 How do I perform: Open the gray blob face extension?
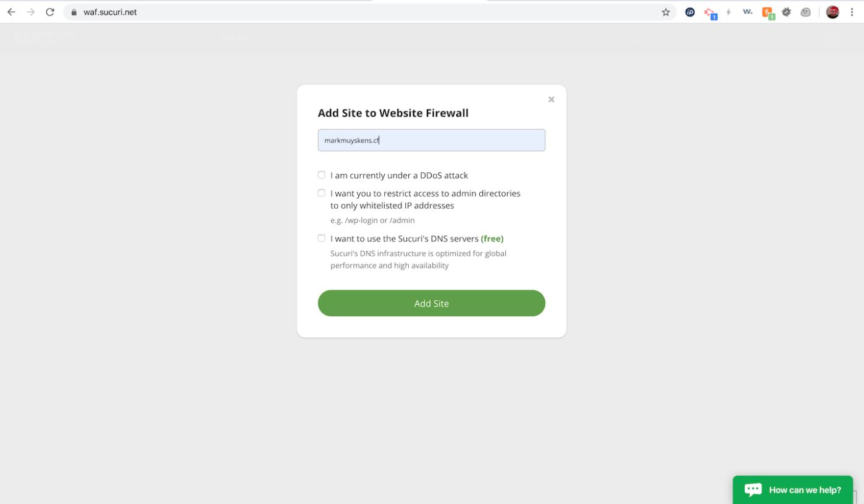[806, 12]
